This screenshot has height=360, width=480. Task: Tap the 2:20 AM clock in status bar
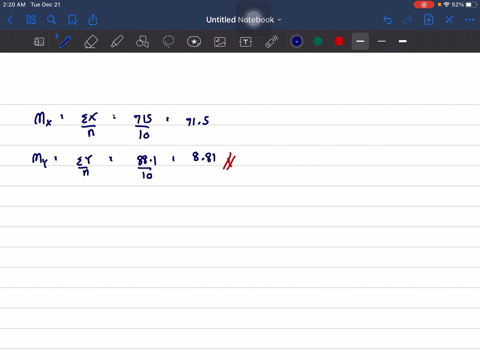point(14,5)
